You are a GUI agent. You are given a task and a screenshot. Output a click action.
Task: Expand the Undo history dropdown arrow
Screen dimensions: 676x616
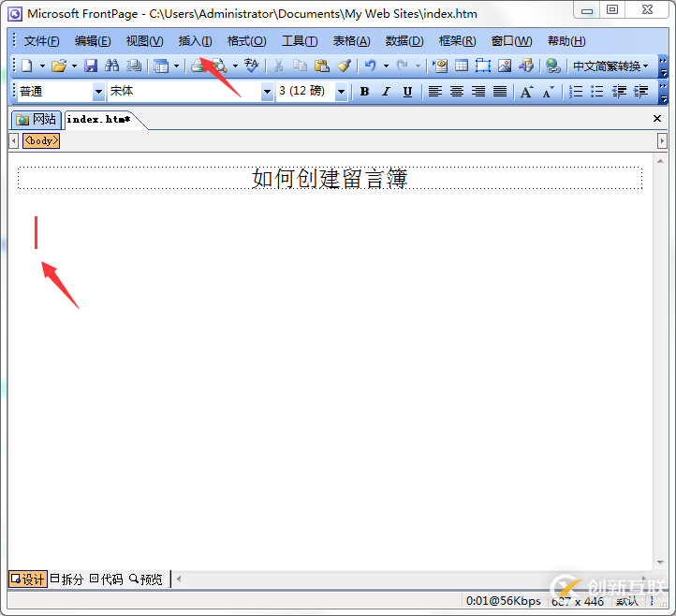[x=387, y=66]
